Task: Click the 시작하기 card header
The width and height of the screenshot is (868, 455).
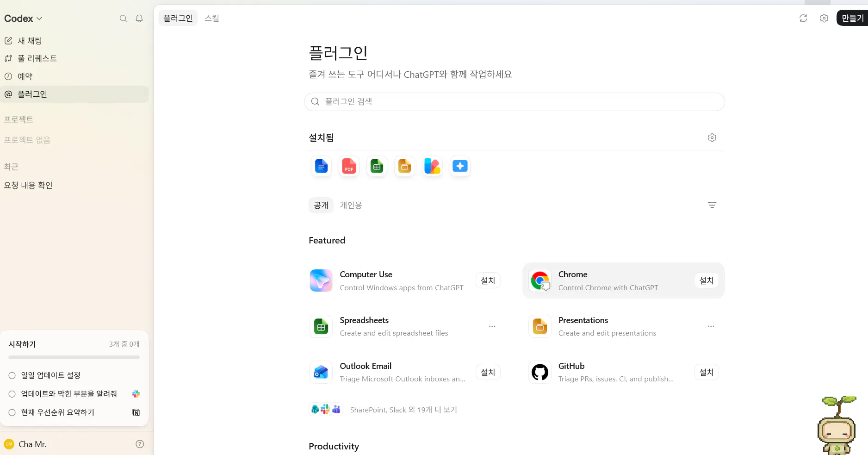Action: [74, 344]
